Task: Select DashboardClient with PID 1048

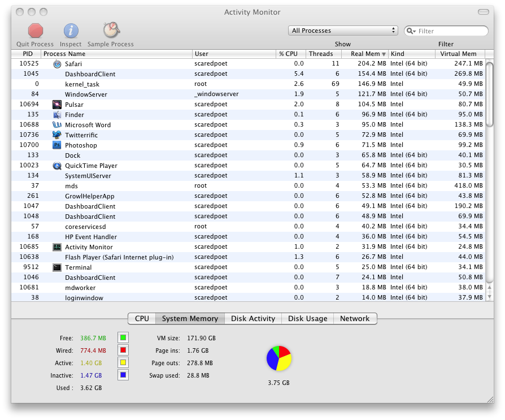Action: (x=248, y=217)
